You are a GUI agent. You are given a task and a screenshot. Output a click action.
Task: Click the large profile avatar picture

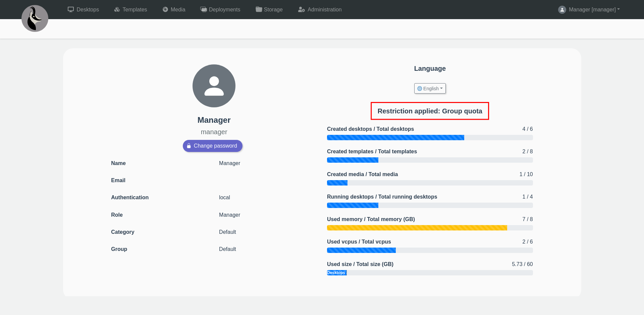[214, 86]
